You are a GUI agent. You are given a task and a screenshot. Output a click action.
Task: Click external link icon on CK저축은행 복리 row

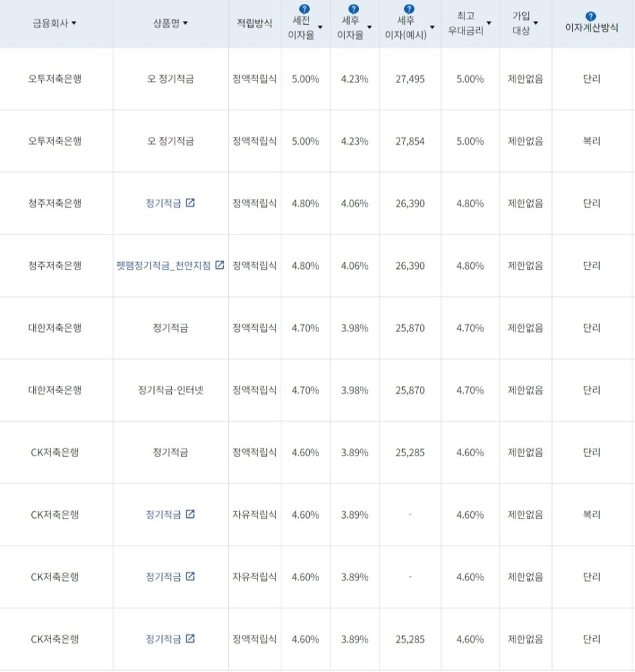point(191,514)
